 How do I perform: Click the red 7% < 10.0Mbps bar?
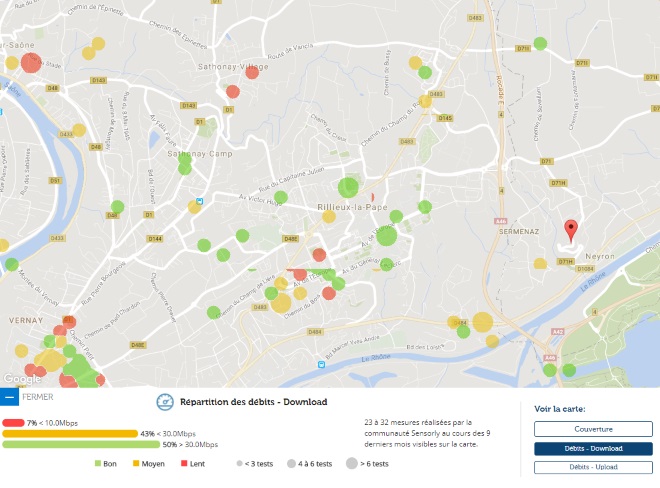coord(13,423)
